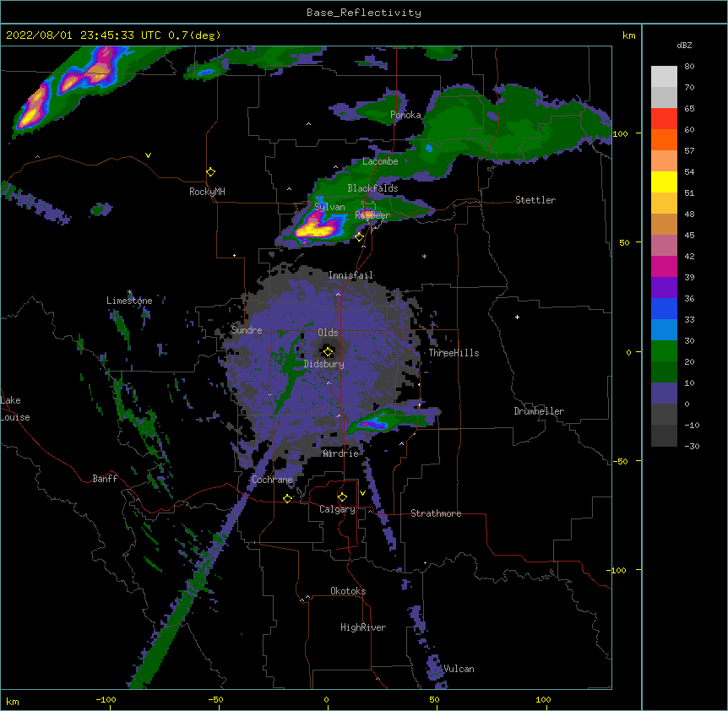Click the Vulcan town label
The image size is (728, 711).
tap(459, 669)
